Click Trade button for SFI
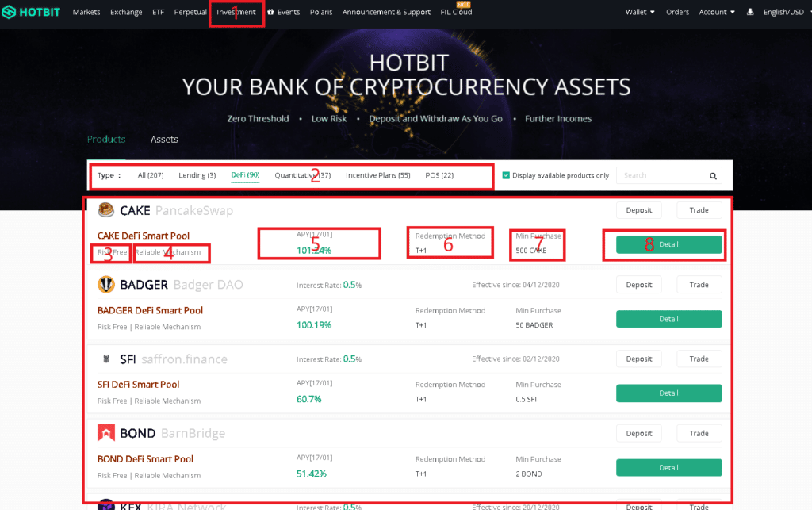 (x=699, y=359)
